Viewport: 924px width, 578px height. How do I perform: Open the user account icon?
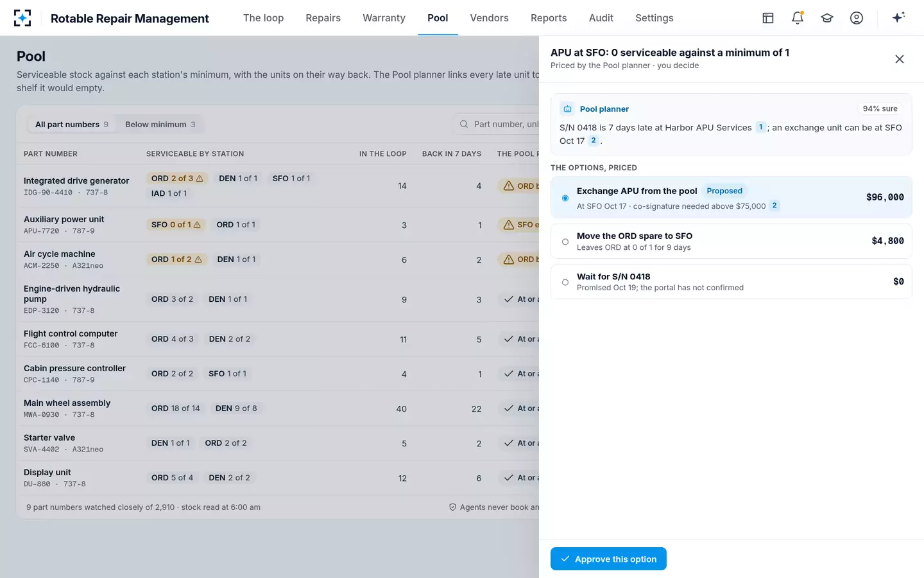tap(857, 18)
